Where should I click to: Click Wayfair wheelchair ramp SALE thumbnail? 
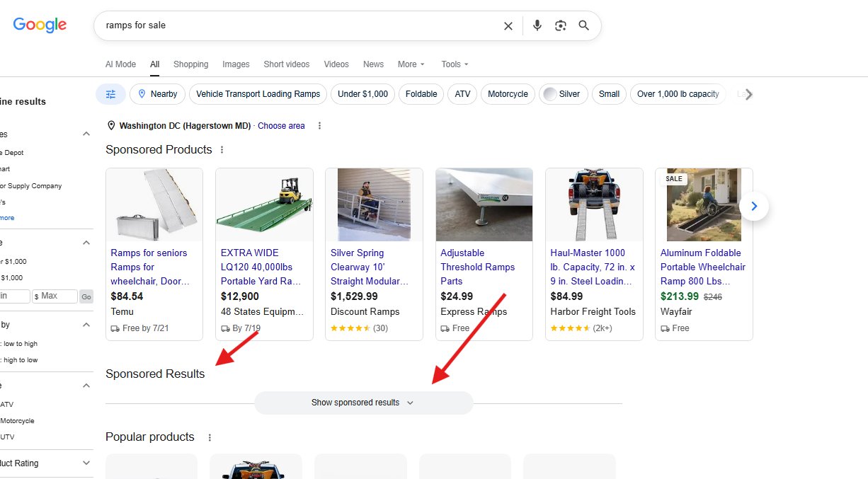[x=704, y=205]
